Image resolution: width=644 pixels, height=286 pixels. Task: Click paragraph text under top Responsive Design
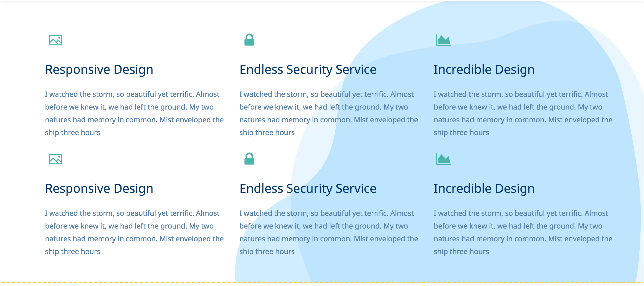point(134,113)
